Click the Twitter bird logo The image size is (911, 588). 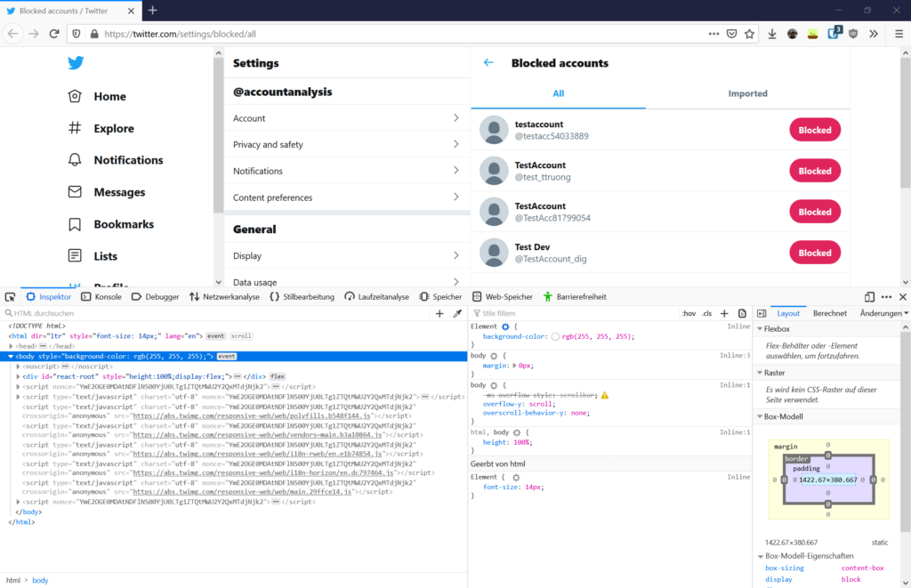pos(76,63)
